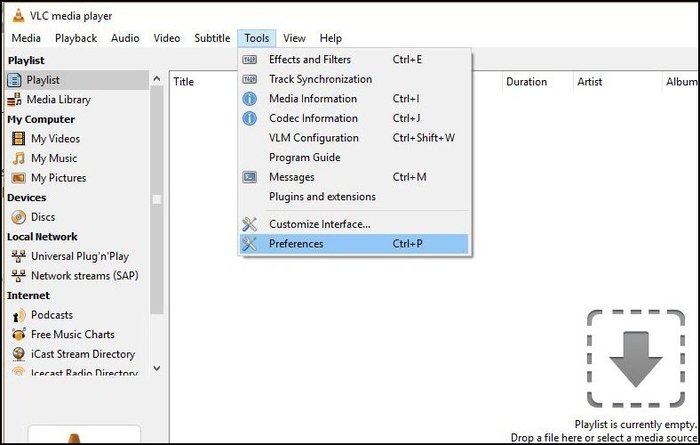Click the sidebar vertical scrollbar thumb

[157, 200]
